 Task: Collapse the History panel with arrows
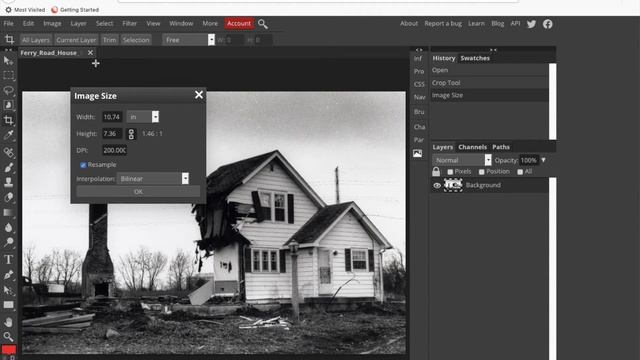tap(493, 50)
